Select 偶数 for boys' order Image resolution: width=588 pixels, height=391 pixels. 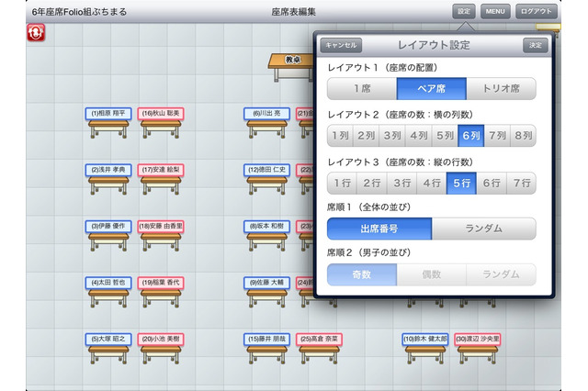432,275
